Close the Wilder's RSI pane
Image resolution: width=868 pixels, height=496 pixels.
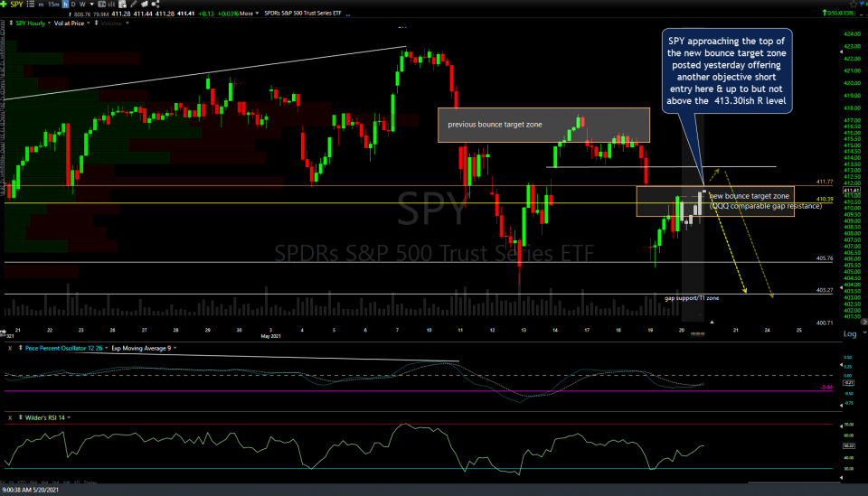click(9, 418)
